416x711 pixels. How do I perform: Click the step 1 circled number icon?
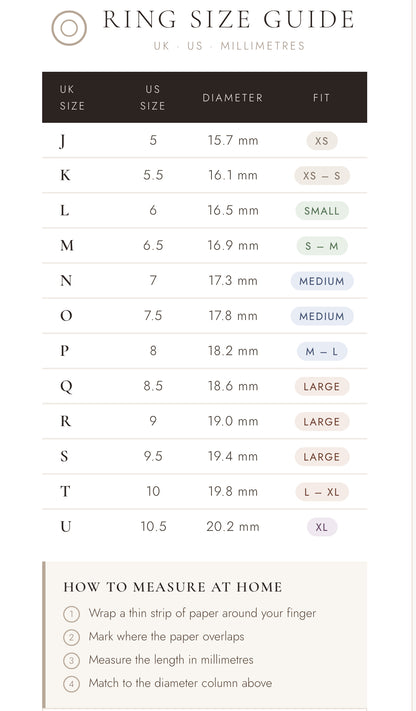(71, 614)
